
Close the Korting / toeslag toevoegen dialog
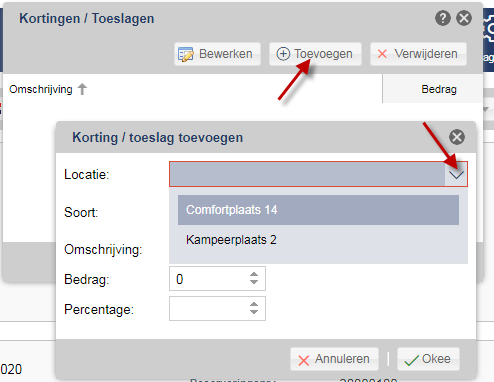[457, 137]
